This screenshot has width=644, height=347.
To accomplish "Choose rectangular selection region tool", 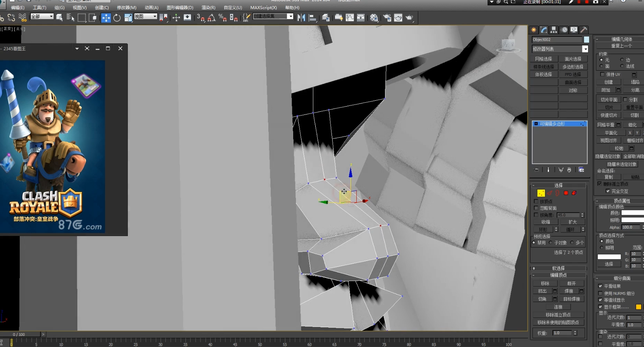I will (x=82, y=17).
